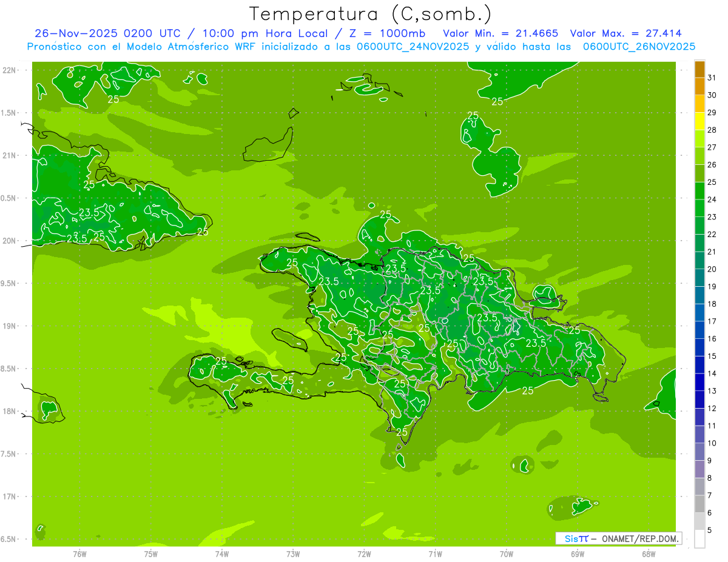Click the "21" colorbar label
Viewport: 728px width, 562px height.
(x=712, y=252)
